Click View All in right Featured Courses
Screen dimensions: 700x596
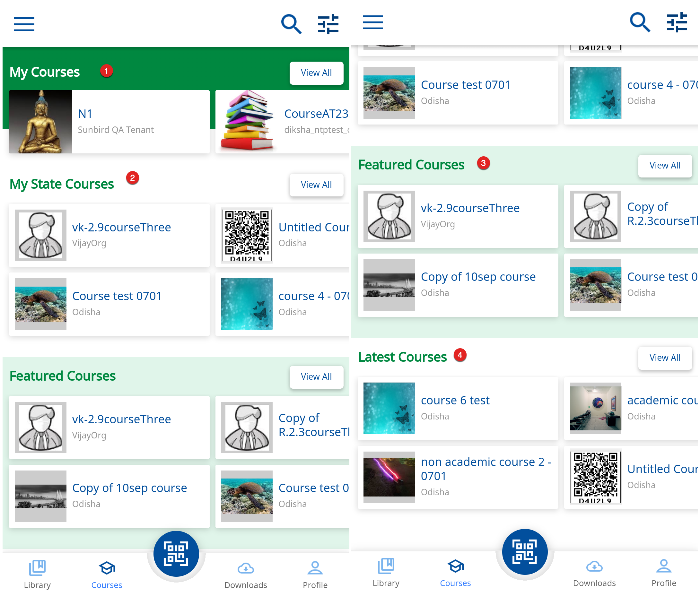(x=665, y=166)
